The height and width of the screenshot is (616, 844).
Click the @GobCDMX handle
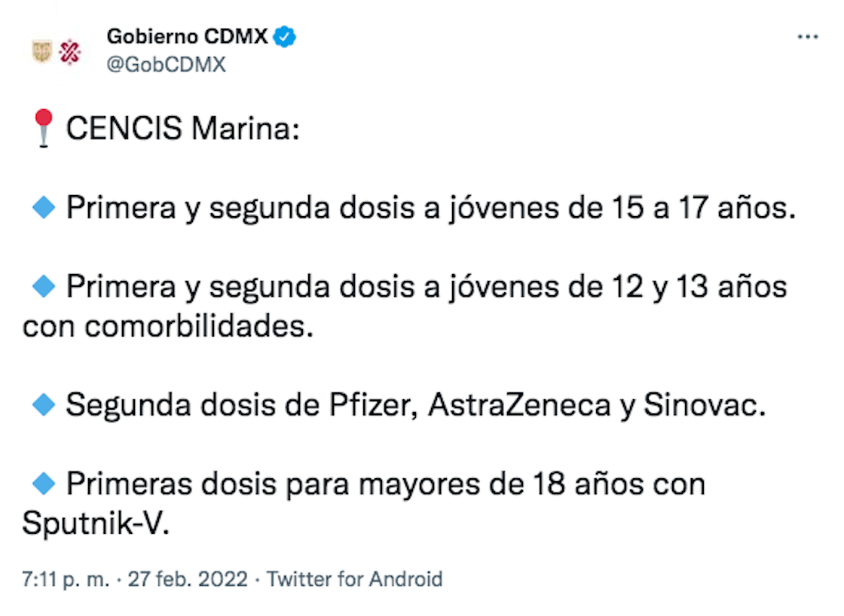(x=165, y=63)
